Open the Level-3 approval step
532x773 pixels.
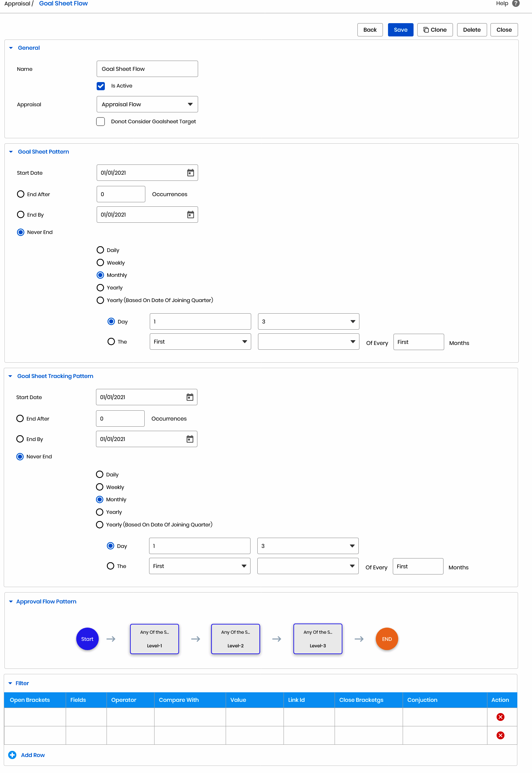pyautogui.click(x=318, y=639)
